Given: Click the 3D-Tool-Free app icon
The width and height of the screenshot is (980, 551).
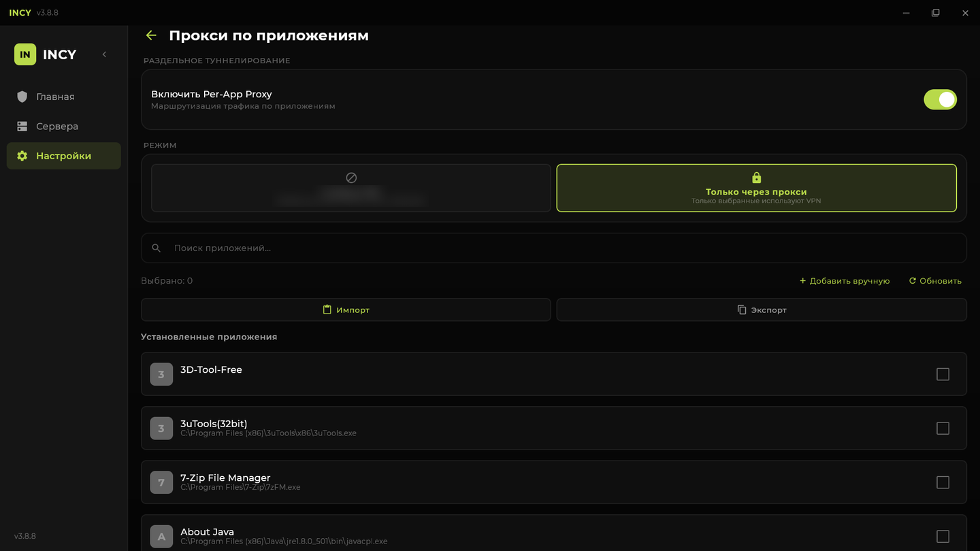Looking at the screenshot, I should tap(161, 374).
